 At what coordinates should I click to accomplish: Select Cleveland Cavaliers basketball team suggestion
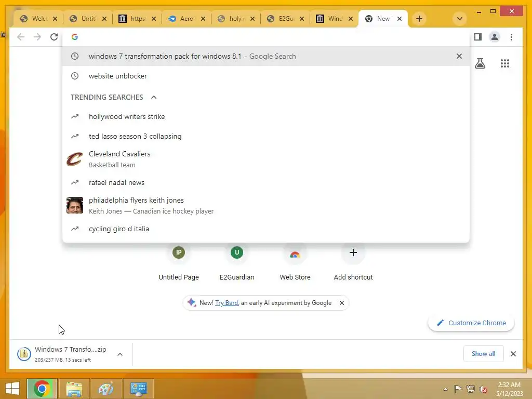pos(266,159)
